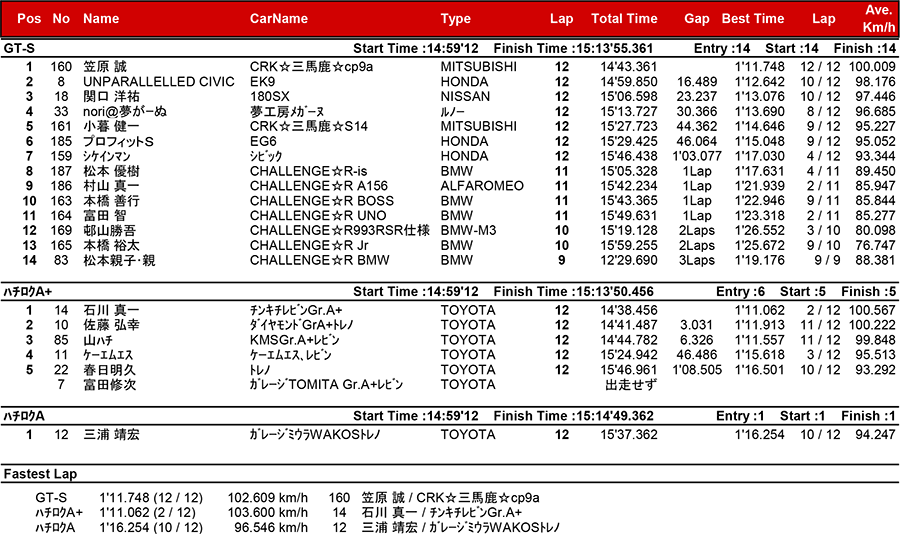This screenshot has height=534, width=900.
Task: Click the CarName column header
Action: coord(278,18)
